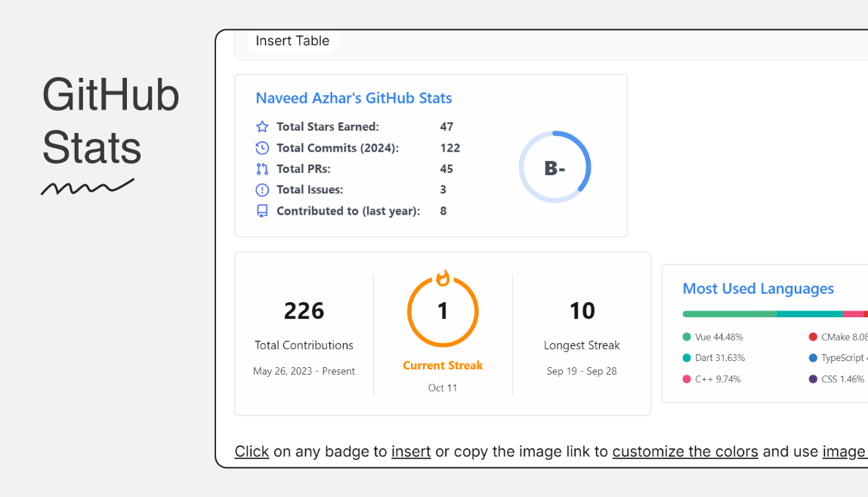Screen dimensions: 868x497
Task: Click the 'Total Contributions' label
Action: pyautogui.click(x=304, y=345)
